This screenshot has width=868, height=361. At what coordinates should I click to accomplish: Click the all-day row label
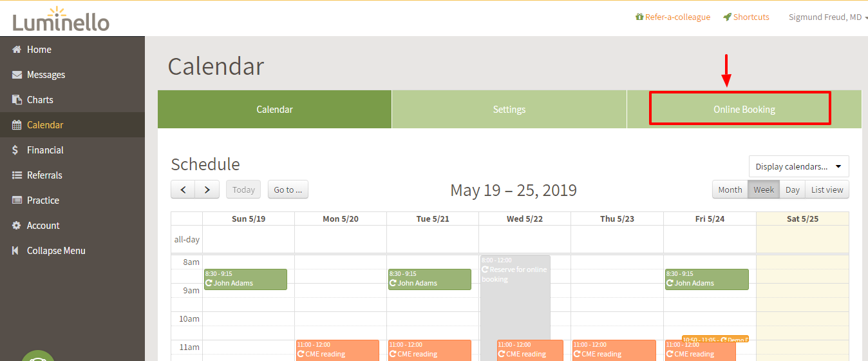[x=187, y=239]
